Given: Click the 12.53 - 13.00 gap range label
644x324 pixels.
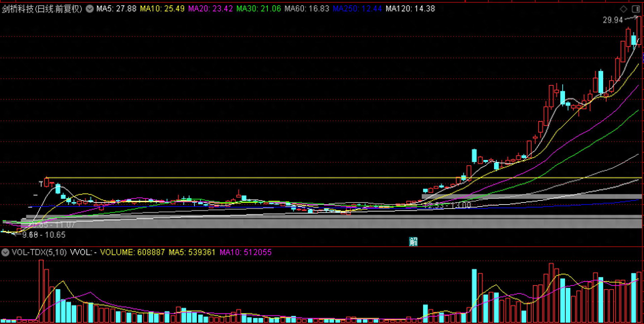Looking at the screenshot, I should tap(447, 205).
